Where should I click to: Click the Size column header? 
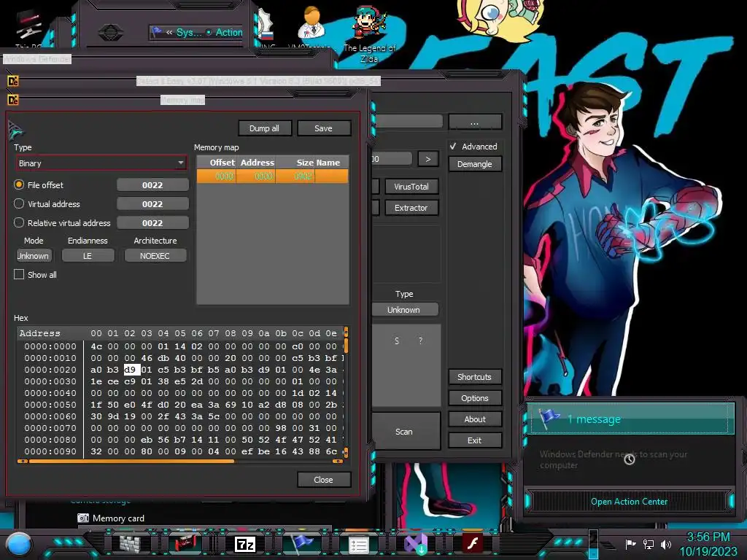[x=295, y=163]
